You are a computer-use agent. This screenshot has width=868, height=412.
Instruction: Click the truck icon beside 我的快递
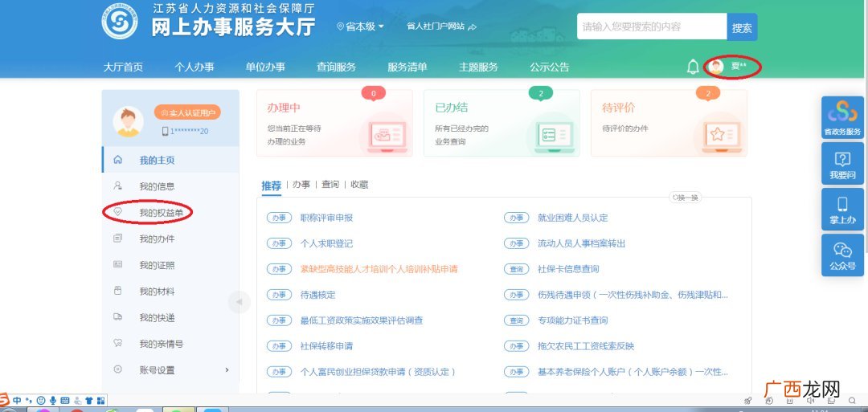117,317
